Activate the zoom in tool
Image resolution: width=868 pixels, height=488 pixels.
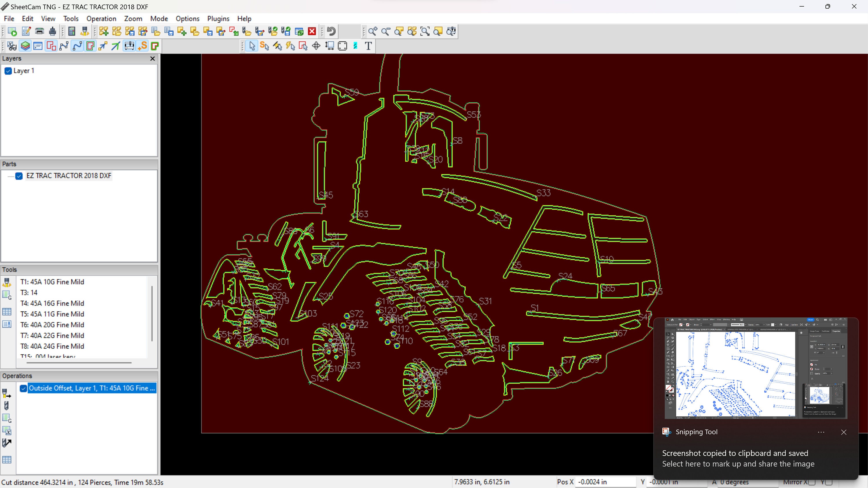(x=373, y=31)
